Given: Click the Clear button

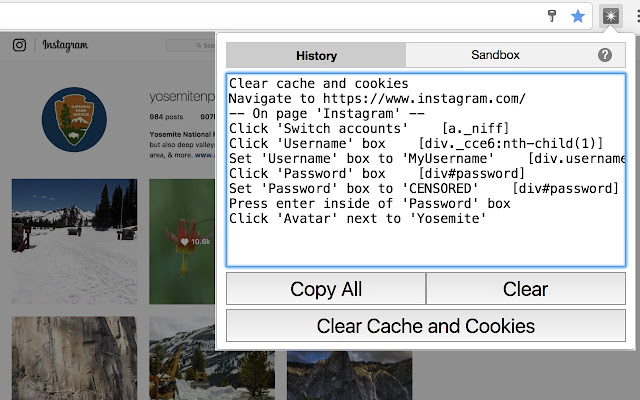Looking at the screenshot, I should [526, 289].
